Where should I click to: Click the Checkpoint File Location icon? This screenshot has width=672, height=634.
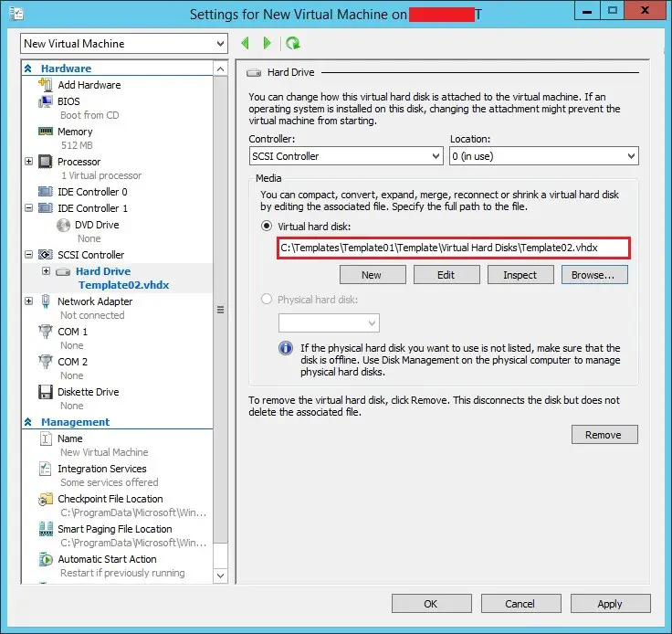(46, 499)
